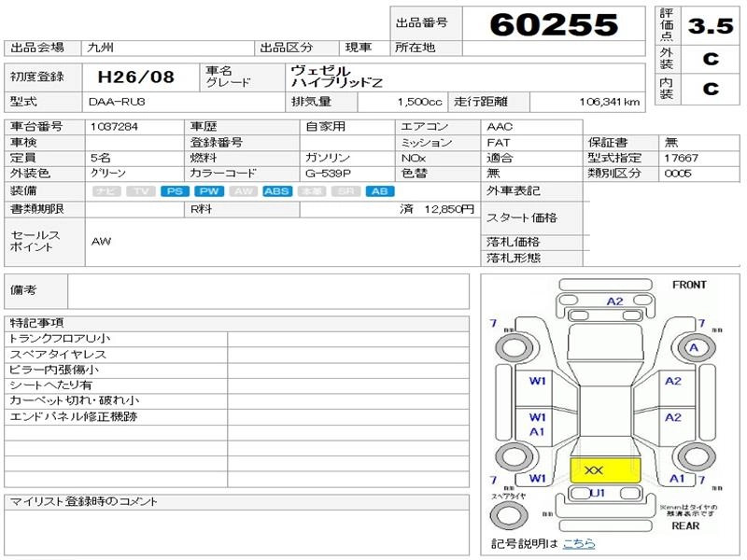This screenshot has width=747, height=560.
Task: Click the first registration value H26/08
Action: tap(135, 77)
